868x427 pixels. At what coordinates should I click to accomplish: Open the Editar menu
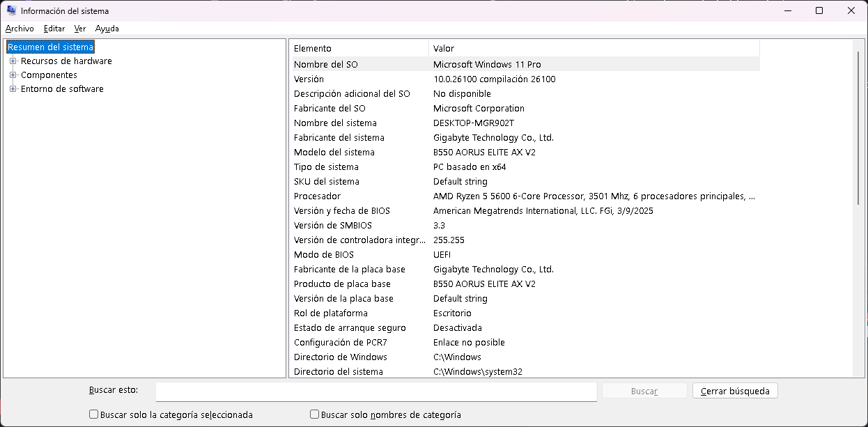click(x=54, y=29)
